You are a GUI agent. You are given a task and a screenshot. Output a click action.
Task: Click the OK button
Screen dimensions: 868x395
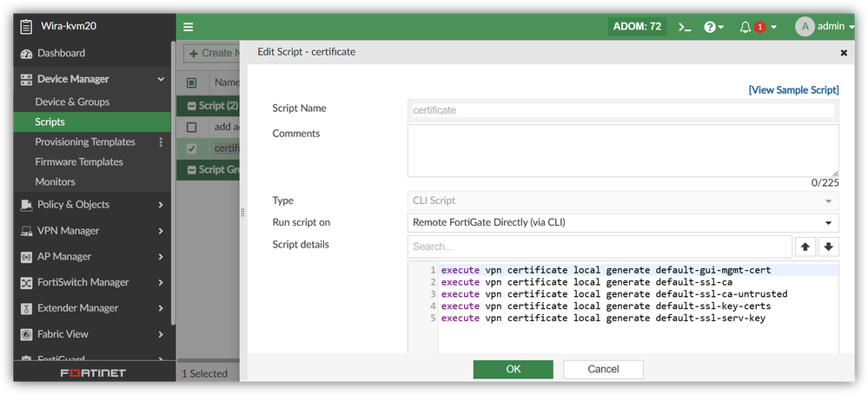[x=513, y=369]
